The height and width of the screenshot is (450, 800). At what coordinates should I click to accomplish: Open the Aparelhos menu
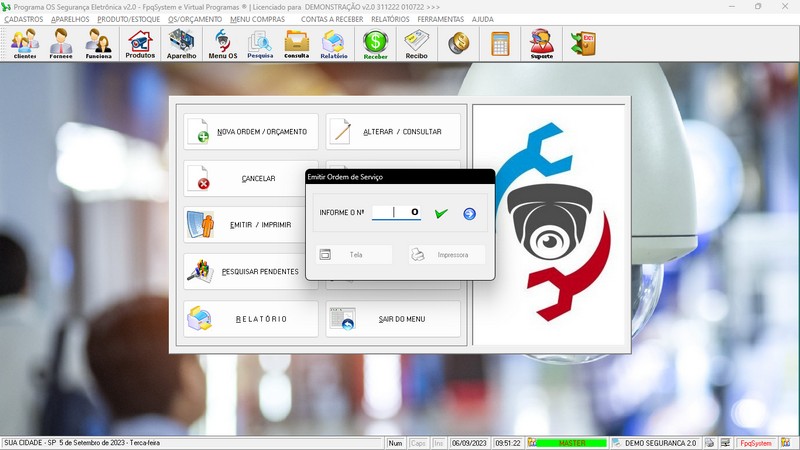coord(70,19)
